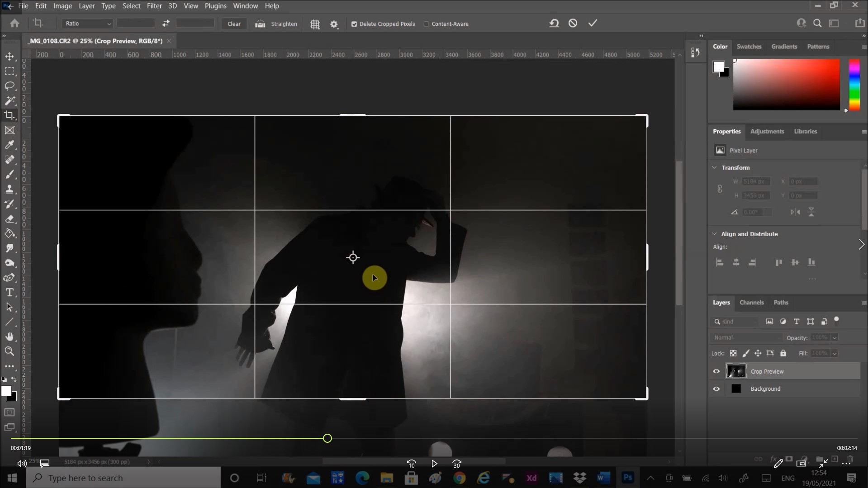Select the Eyedropper tool

point(9,145)
